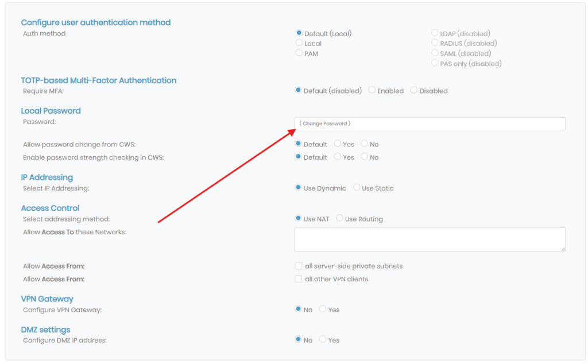This screenshot has height=364, width=588.
Task: Set Require MFA to Enabled
Action: [372, 90]
